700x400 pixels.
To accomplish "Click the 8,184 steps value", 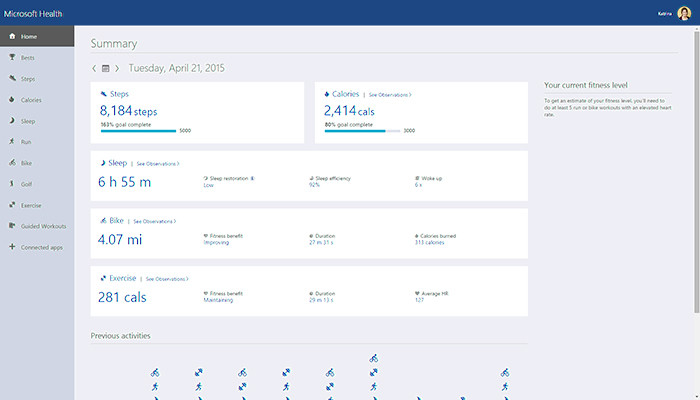I will coord(129,111).
